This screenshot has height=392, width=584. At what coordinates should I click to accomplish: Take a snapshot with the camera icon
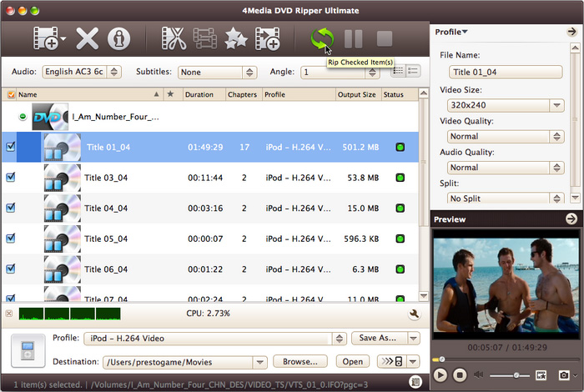(x=564, y=375)
